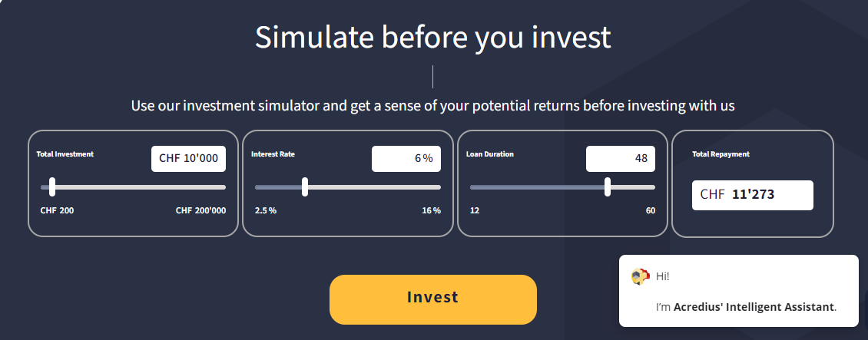Click the chat assistant avatar icon
868x340 pixels.
click(639, 276)
